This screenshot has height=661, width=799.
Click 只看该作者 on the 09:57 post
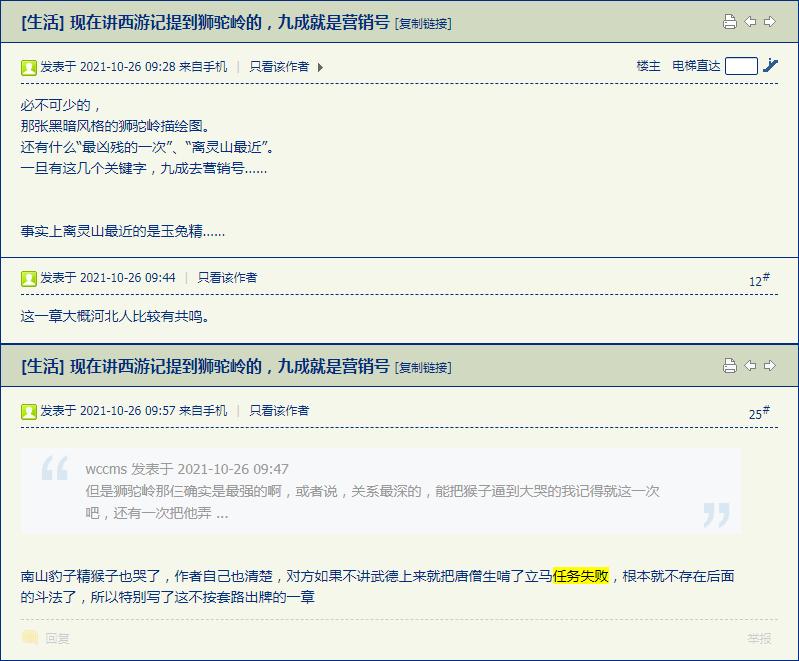click(279, 411)
